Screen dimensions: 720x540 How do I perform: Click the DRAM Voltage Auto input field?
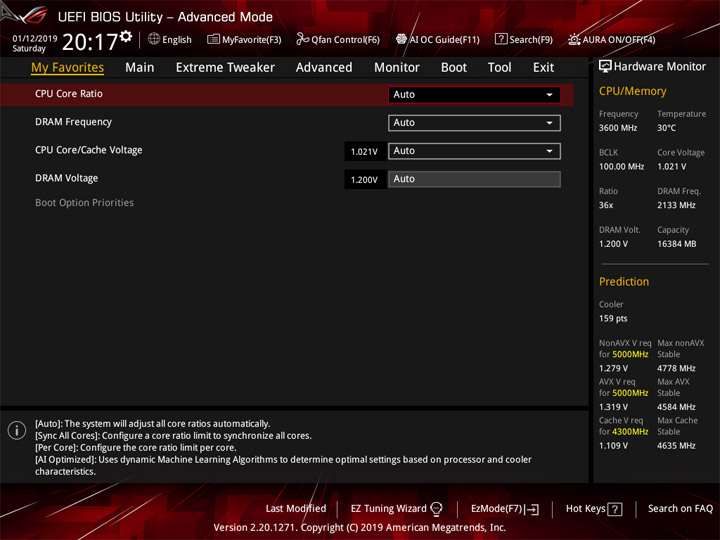[474, 179]
